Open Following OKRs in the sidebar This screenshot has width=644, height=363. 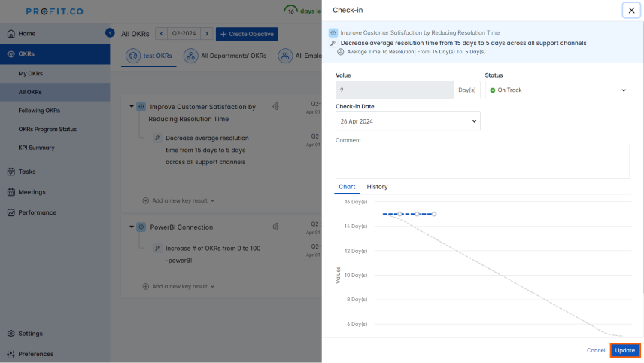point(39,111)
